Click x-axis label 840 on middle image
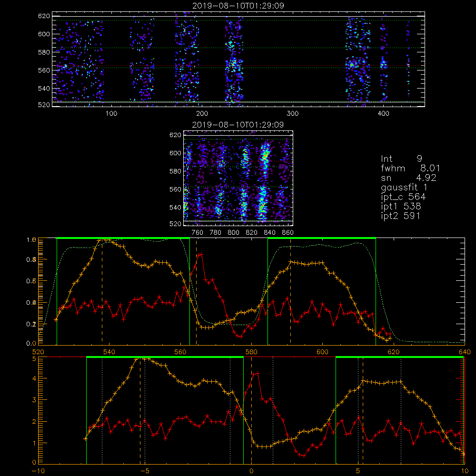 tap(269, 233)
